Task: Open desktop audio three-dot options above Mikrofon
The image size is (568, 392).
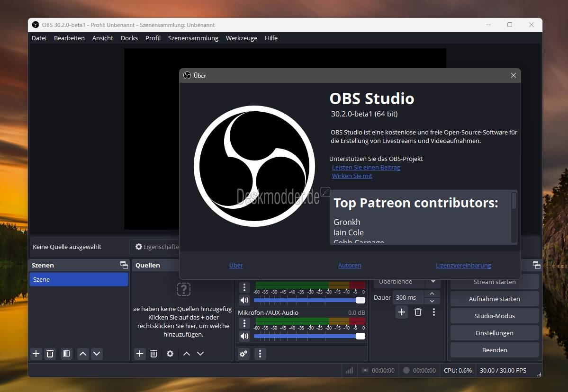Action: click(x=244, y=287)
